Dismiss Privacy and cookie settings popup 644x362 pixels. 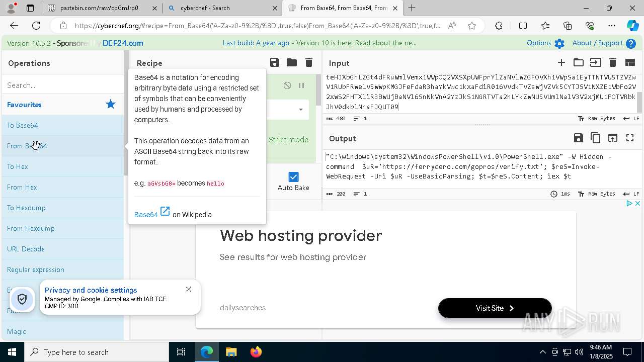pyautogui.click(x=189, y=289)
